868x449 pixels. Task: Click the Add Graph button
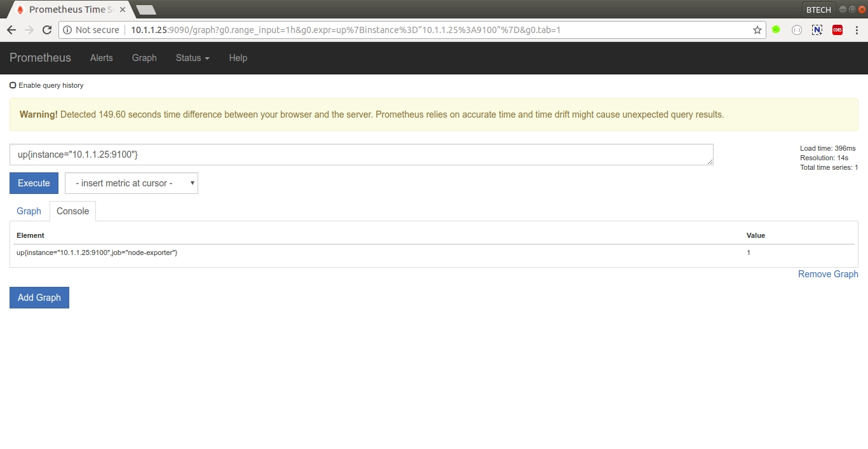pyautogui.click(x=39, y=298)
